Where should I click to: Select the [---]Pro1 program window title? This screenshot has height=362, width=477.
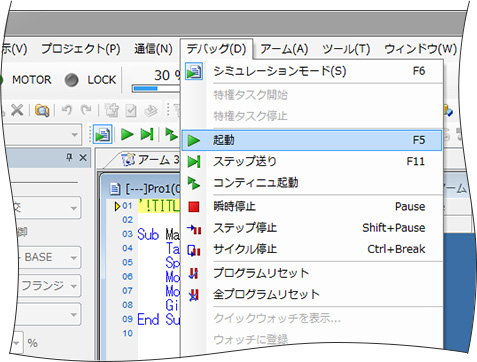click(153, 189)
